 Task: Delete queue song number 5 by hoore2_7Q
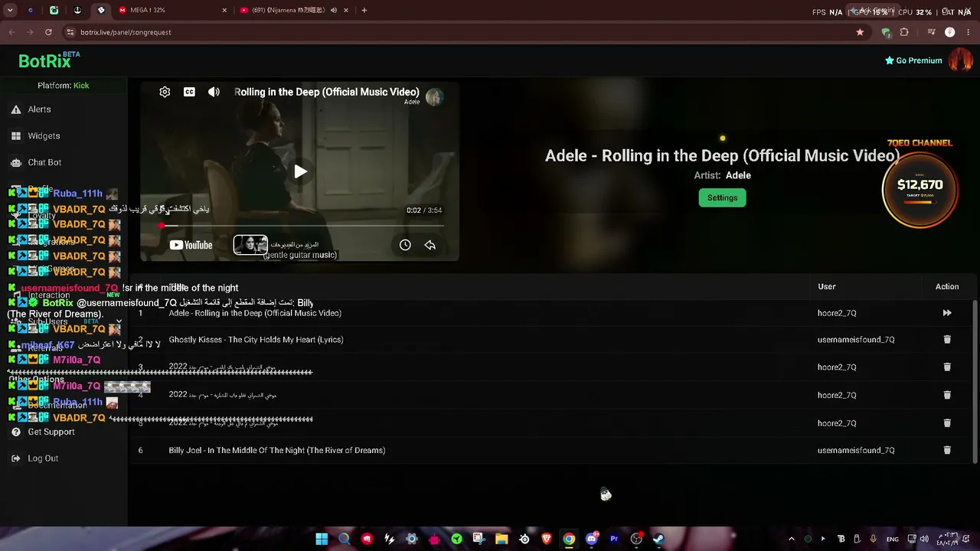point(947,423)
